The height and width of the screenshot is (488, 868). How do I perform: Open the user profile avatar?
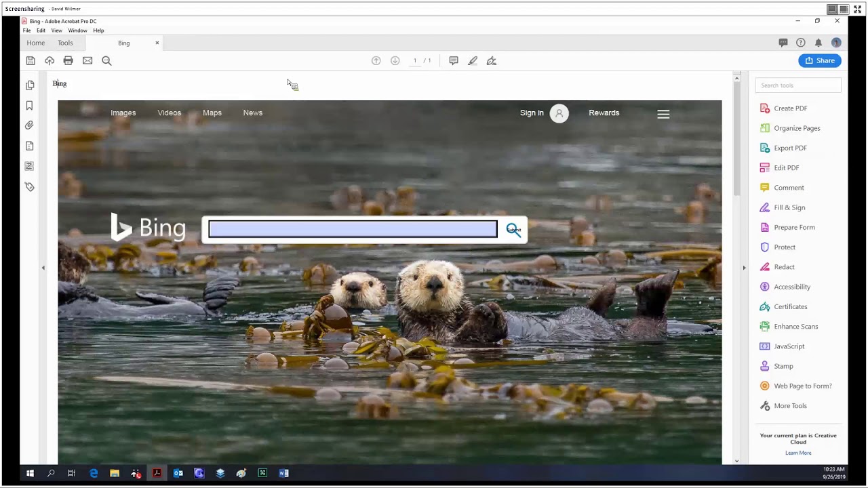coord(836,43)
